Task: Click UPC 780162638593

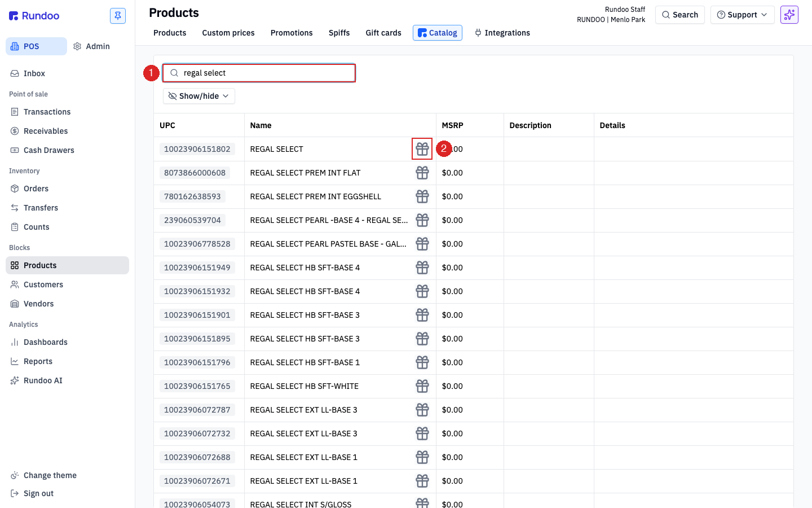Action: pyautogui.click(x=193, y=196)
